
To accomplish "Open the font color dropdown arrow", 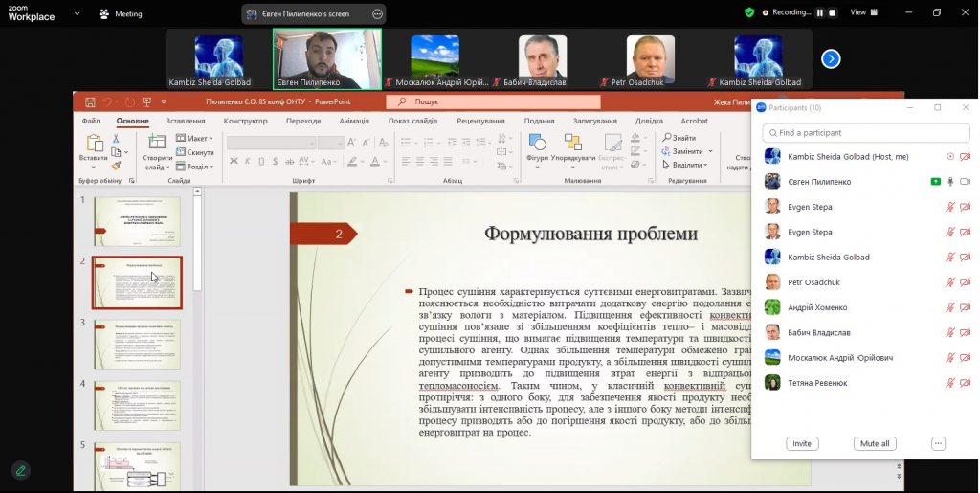I will (384, 162).
